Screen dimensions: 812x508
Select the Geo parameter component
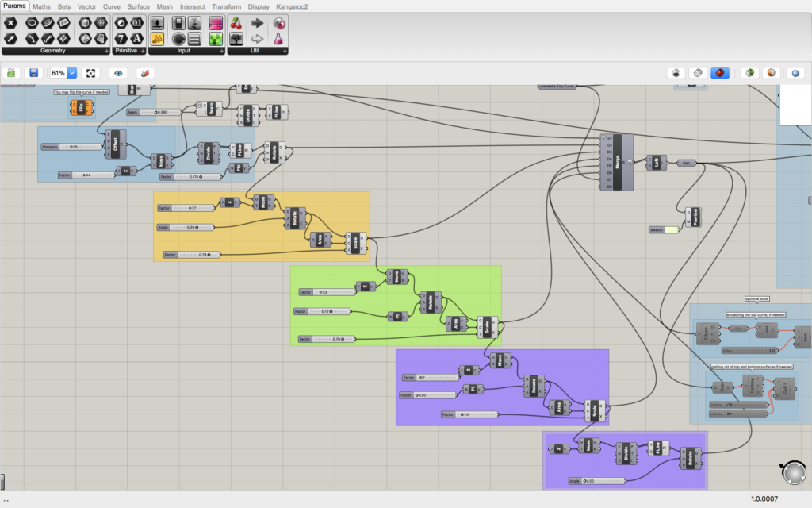click(x=686, y=163)
